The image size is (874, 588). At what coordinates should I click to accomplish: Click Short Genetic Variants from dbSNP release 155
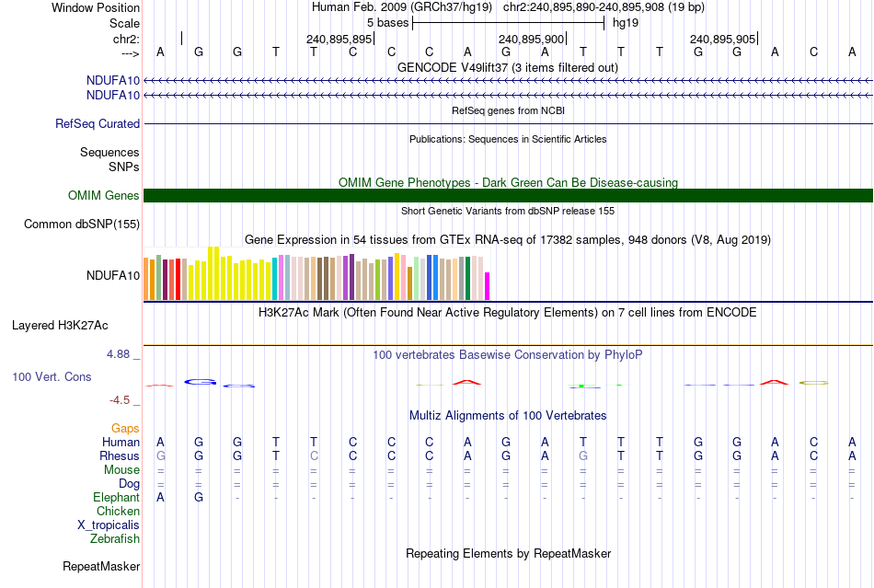(x=508, y=211)
